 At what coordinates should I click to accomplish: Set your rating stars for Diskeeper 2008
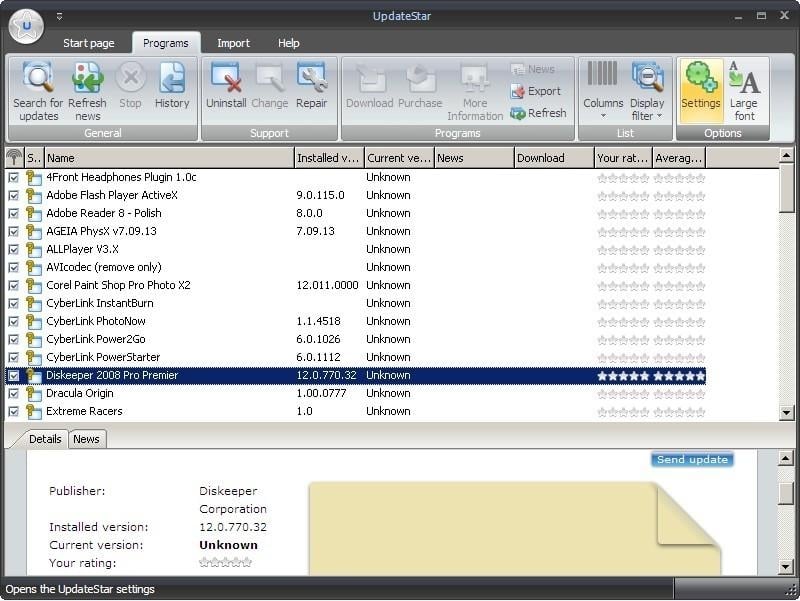[x=622, y=376]
